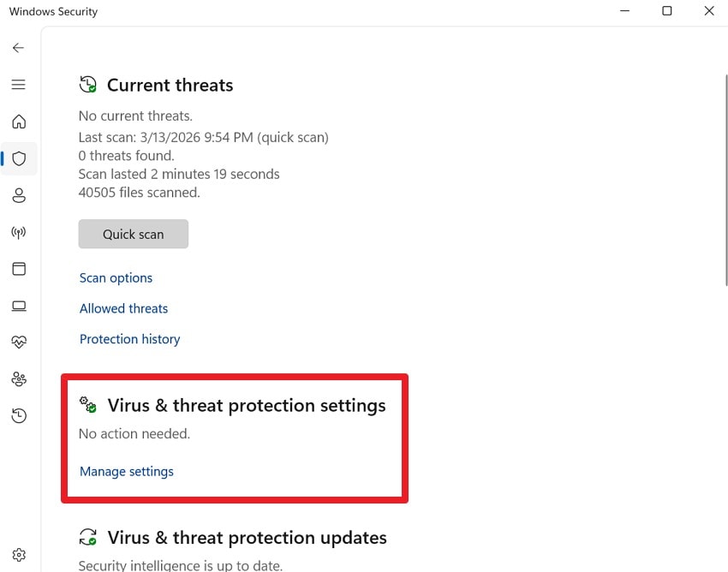
Task: Click the vertical scrollbar on the right
Action: click(725, 180)
